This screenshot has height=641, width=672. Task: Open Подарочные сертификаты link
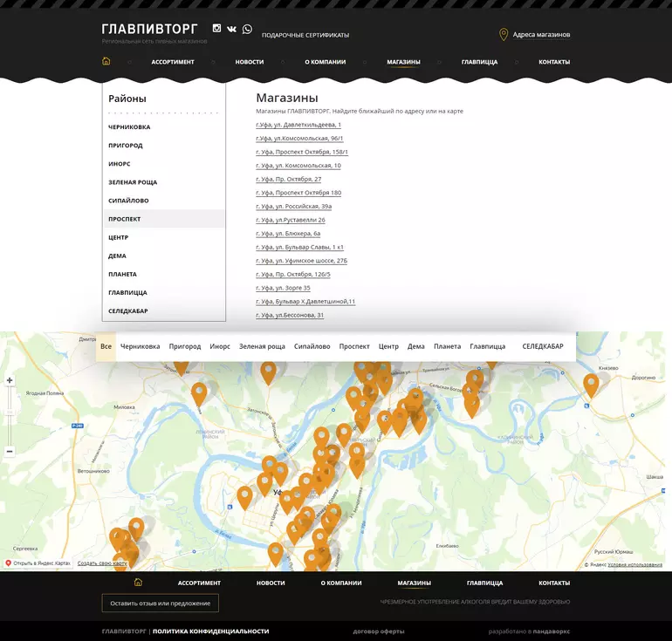(x=305, y=35)
